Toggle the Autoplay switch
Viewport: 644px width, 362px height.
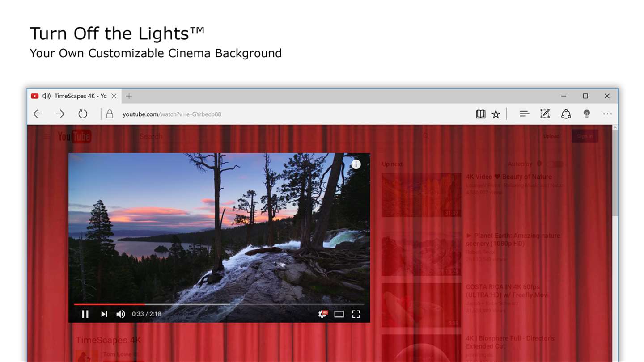tap(555, 164)
